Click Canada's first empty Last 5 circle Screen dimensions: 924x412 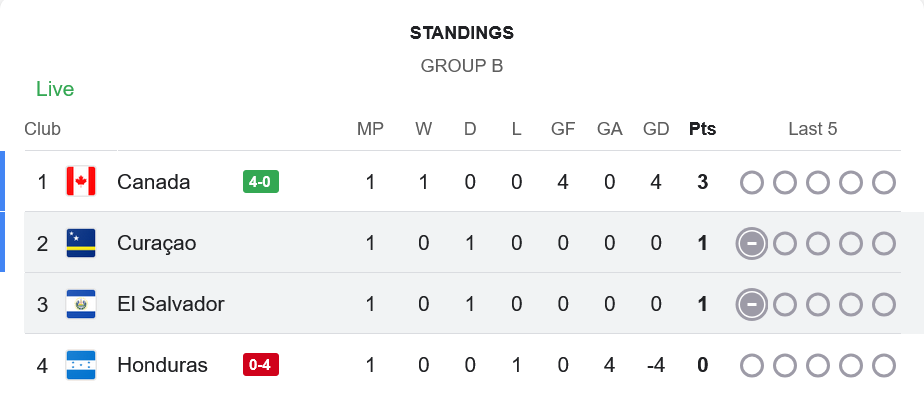pyautogui.click(x=752, y=182)
